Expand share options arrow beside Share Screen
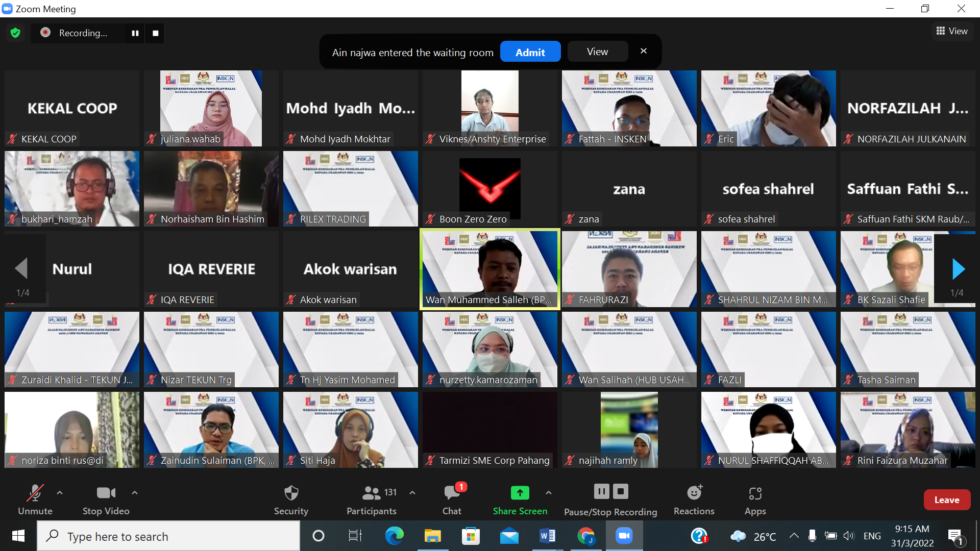Image resolution: width=980 pixels, height=551 pixels. pyautogui.click(x=549, y=493)
